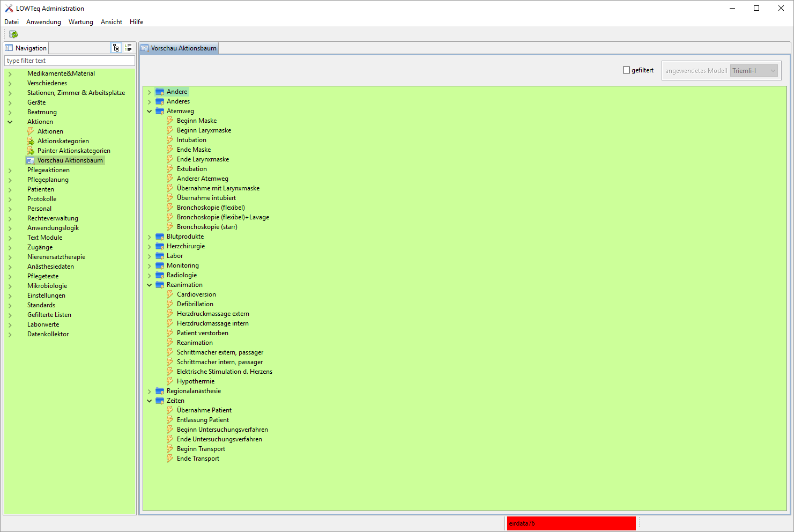Image resolution: width=794 pixels, height=532 pixels.
Task: Open the angewendetes Modell dropdown
Action: 754,71
